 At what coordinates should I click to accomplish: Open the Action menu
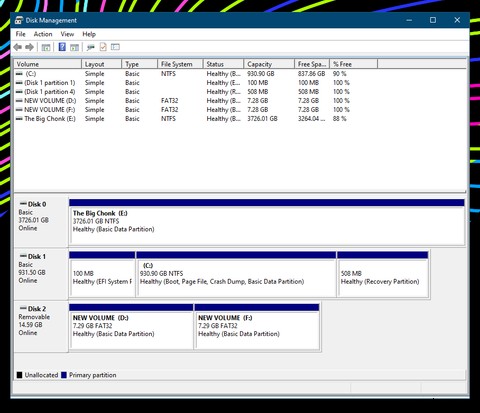click(x=43, y=34)
